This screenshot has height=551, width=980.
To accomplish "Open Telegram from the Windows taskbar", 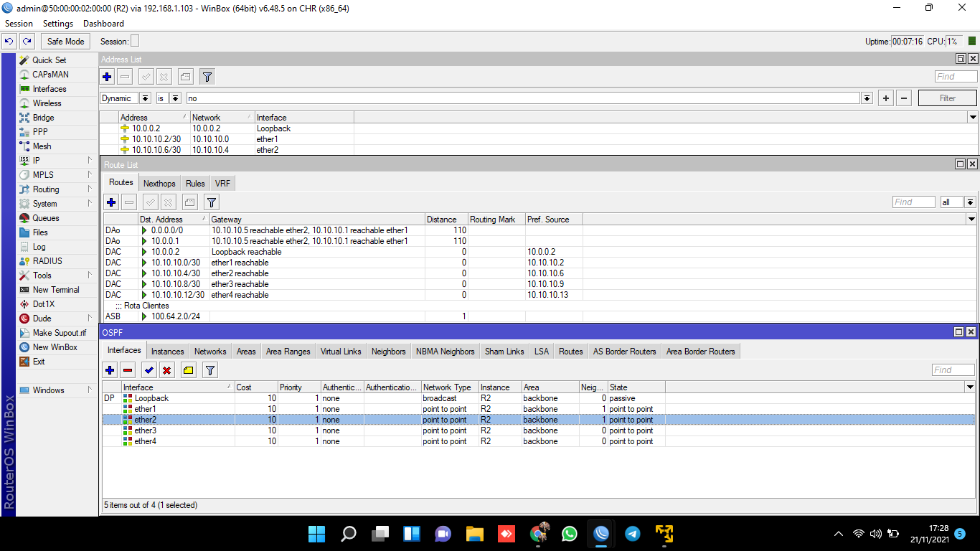I will 632,534.
